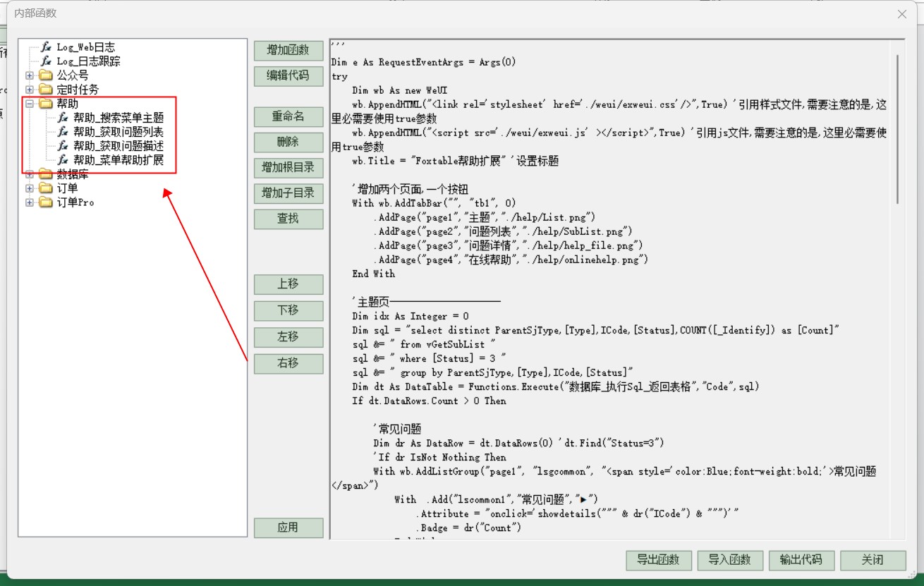The image size is (924, 586).
Task: Click the code editor vertical scrollbar
Action: (x=898, y=127)
